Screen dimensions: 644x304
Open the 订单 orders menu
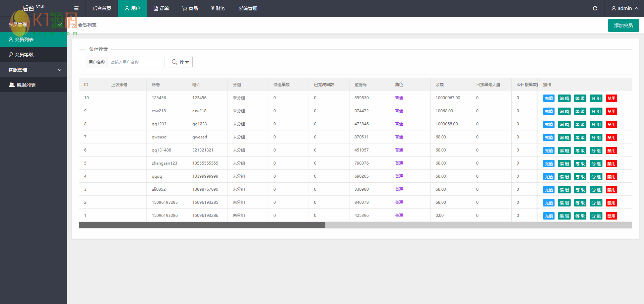click(161, 8)
